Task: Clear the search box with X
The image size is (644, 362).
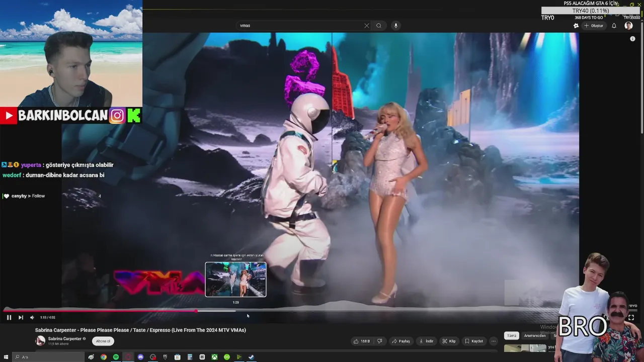Action: [x=366, y=26]
